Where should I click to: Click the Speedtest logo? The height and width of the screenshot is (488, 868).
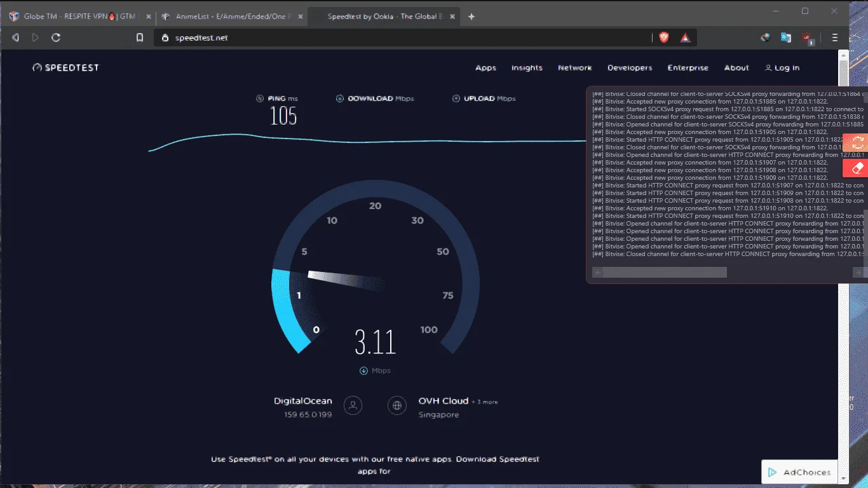[x=66, y=68]
